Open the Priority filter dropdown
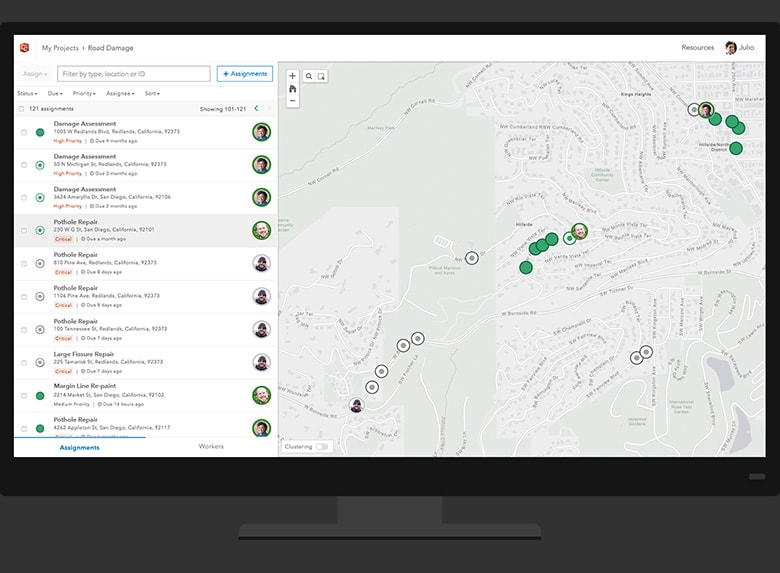This screenshot has height=573, width=780. [x=84, y=93]
